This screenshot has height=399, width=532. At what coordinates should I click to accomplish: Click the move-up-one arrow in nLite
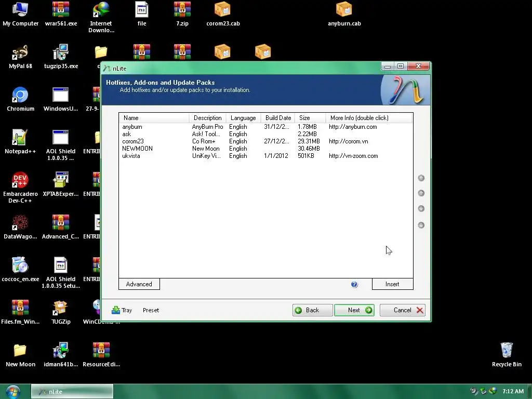[x=421, y=193]
